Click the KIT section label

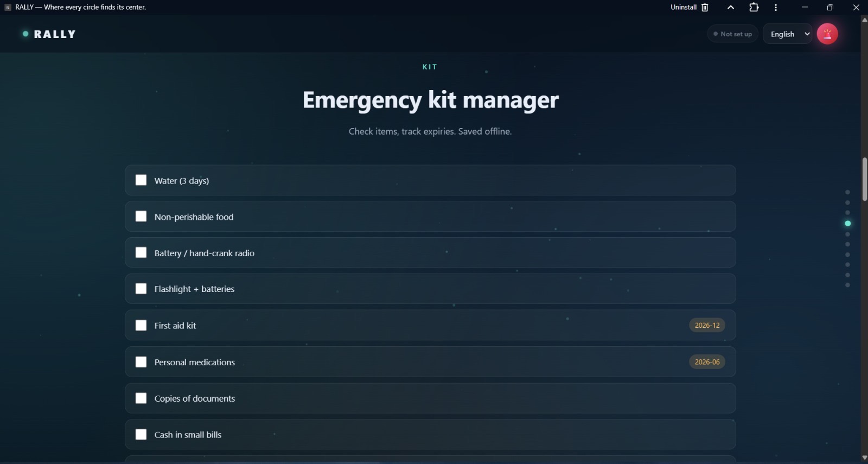click(x=430, y=67)
